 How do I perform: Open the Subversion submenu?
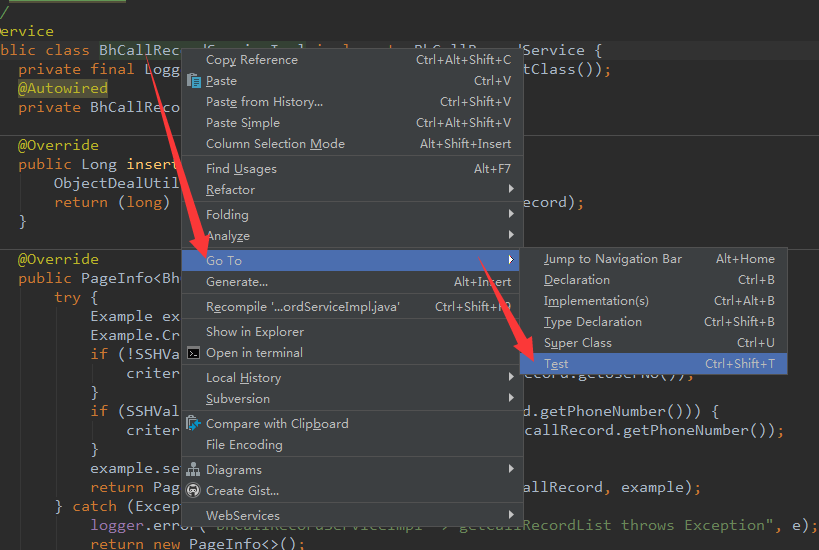237,399
